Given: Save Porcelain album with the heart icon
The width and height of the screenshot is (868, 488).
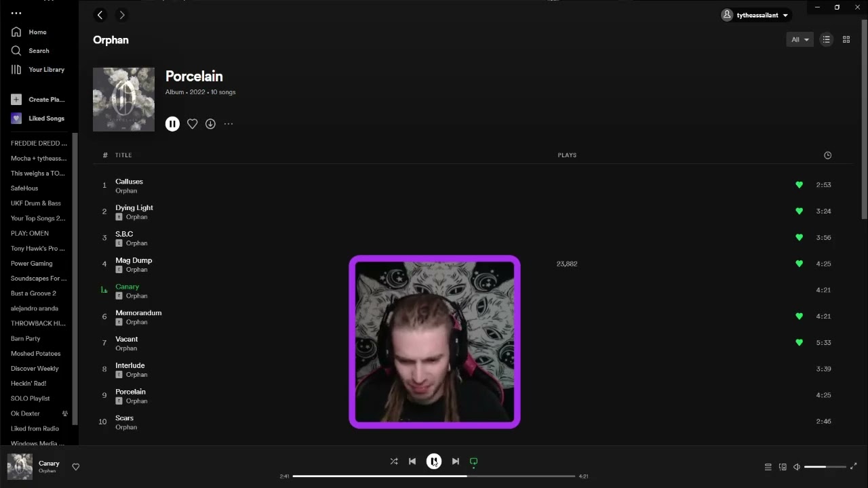Looking at the screenshot, I should (x=193, y=123).
